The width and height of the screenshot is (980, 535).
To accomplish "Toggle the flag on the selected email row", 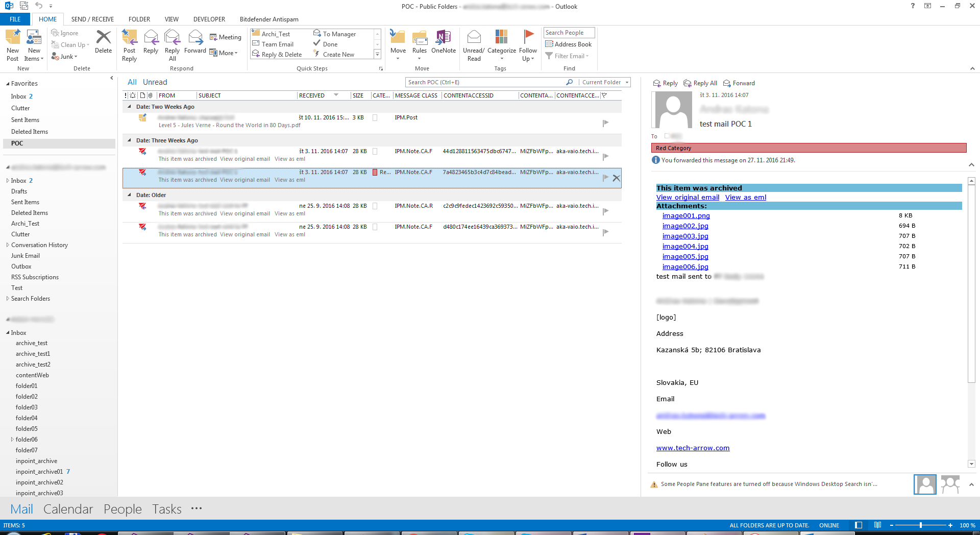I will coord(605,178).
